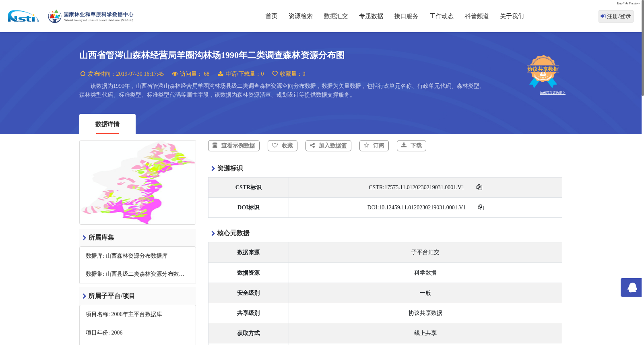Open the 关于我们 menu
The height and width of the screenshot is (345, 644).
click(x=512, y=16)
